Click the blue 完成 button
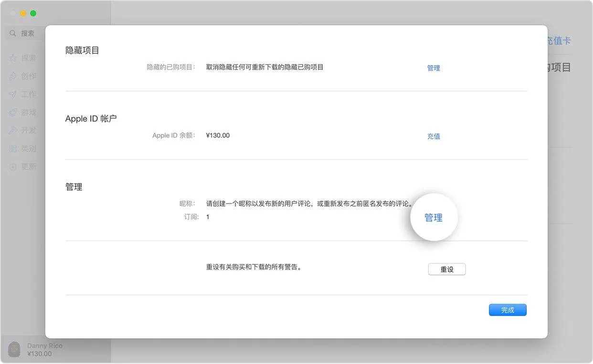 pyautogui.click(x=508, y=310)
